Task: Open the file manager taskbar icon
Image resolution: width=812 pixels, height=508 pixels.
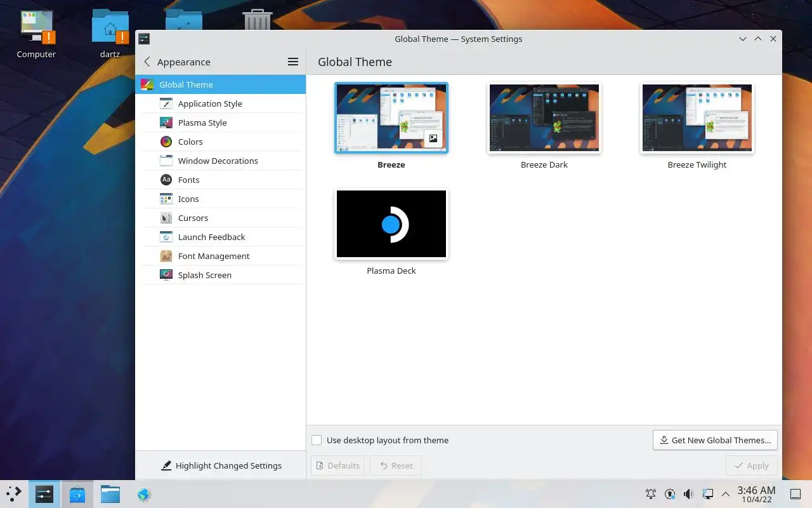Action: point(110,494)
